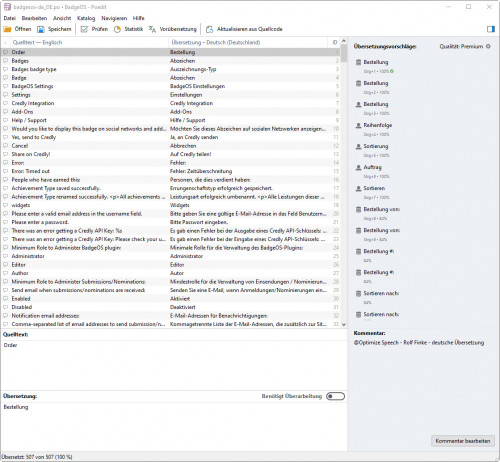The height and width of the screenshot is (462, 500).
Task: Select the 'Share on Credly!' row
Action: tap(171, 154)
